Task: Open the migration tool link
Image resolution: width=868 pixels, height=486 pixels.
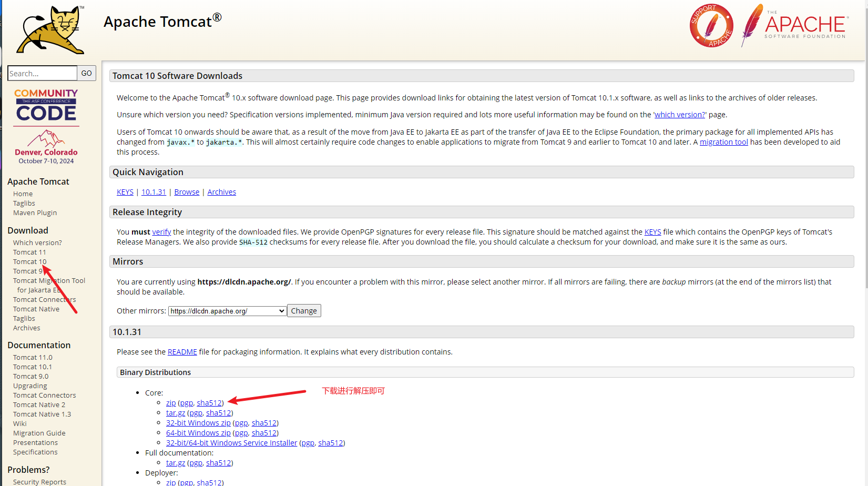Action: coord(723,142)
